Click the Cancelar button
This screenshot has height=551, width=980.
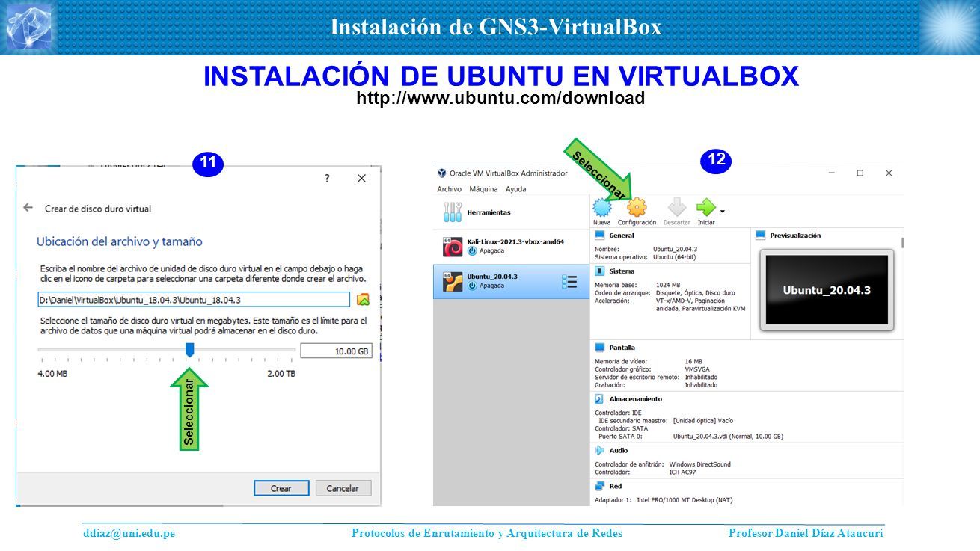pyautogui.click(x=343, y=488)
